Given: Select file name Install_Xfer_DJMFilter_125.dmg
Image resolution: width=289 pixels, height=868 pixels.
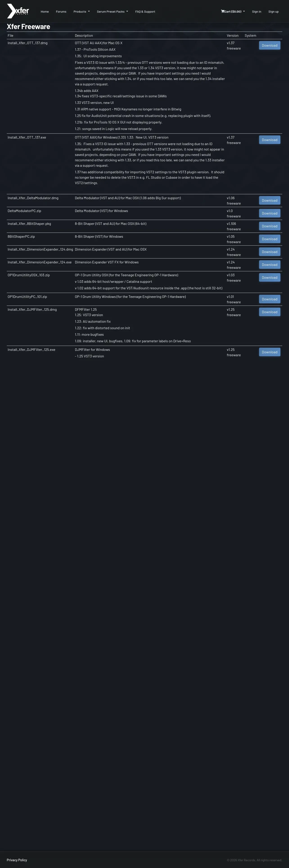Looking at the screenshot, I should pos(32,309).
